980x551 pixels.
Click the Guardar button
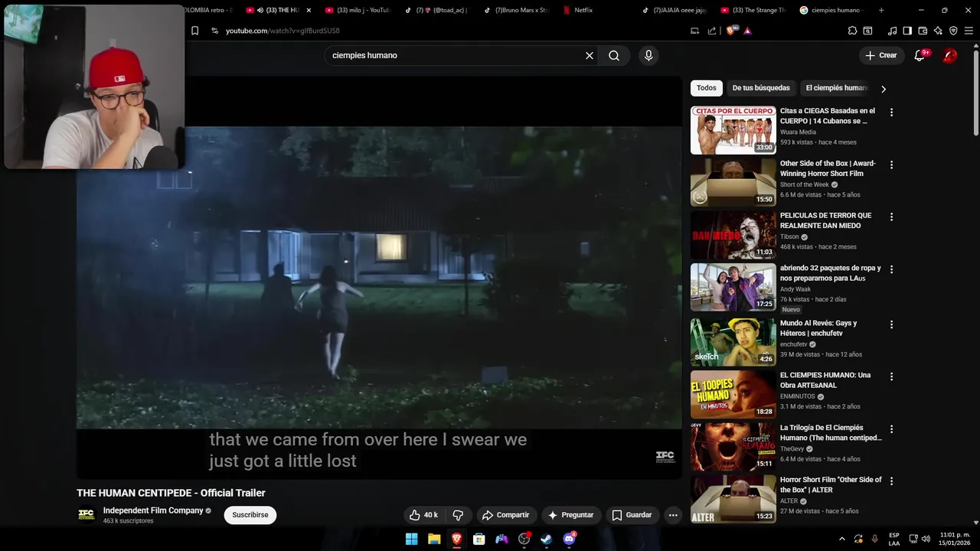(x=632, y=515)
